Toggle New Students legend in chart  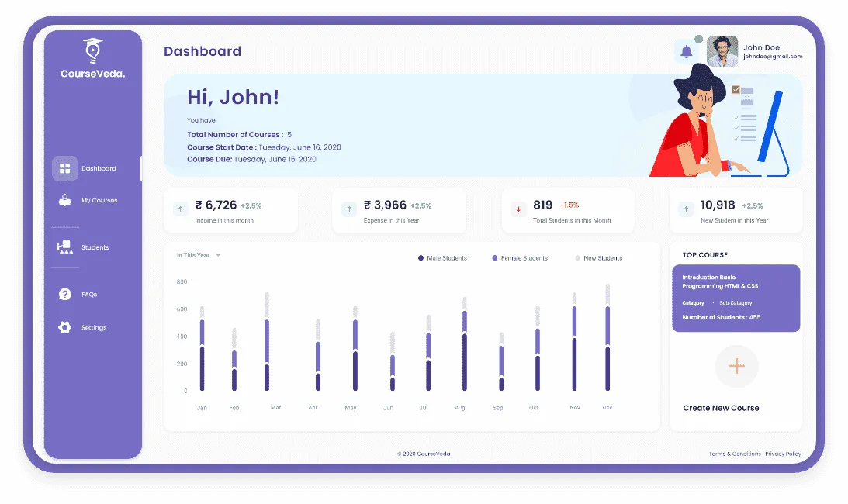(599, 258)
